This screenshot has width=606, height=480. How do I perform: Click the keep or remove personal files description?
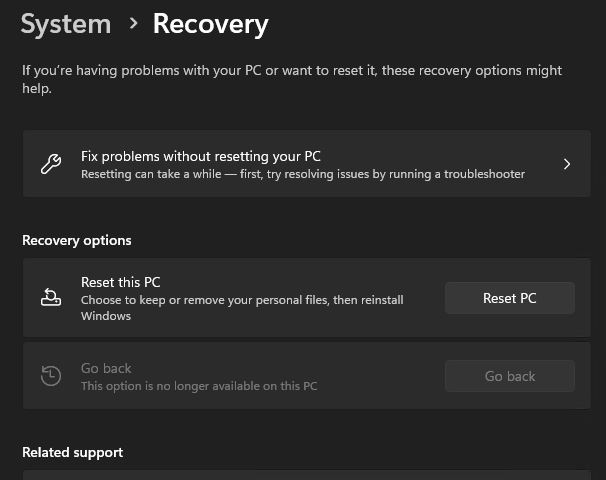pyautogui.click(x=242, y=308)
